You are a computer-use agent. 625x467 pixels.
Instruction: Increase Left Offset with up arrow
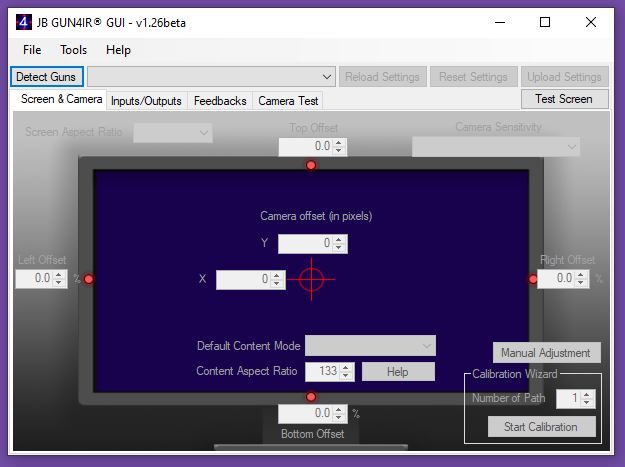59,274
